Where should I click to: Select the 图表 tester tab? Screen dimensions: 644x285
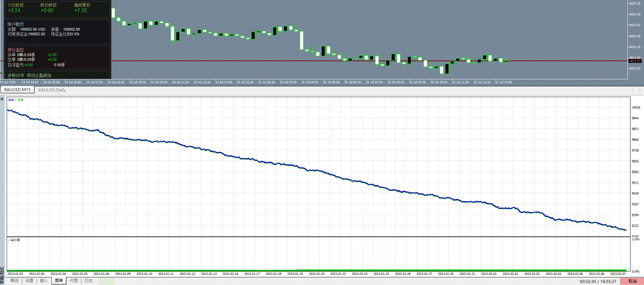pyautogui.click(x=59, y=281)
